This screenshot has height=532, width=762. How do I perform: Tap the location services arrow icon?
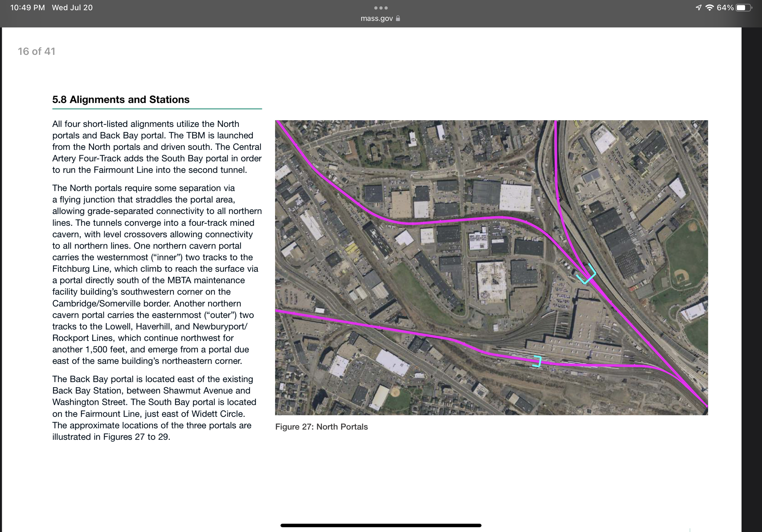pos(698,8)
